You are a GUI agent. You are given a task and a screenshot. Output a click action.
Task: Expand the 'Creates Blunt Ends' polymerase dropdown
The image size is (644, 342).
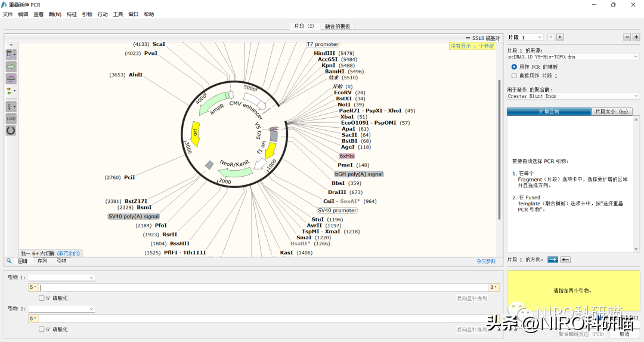point(573,96)
